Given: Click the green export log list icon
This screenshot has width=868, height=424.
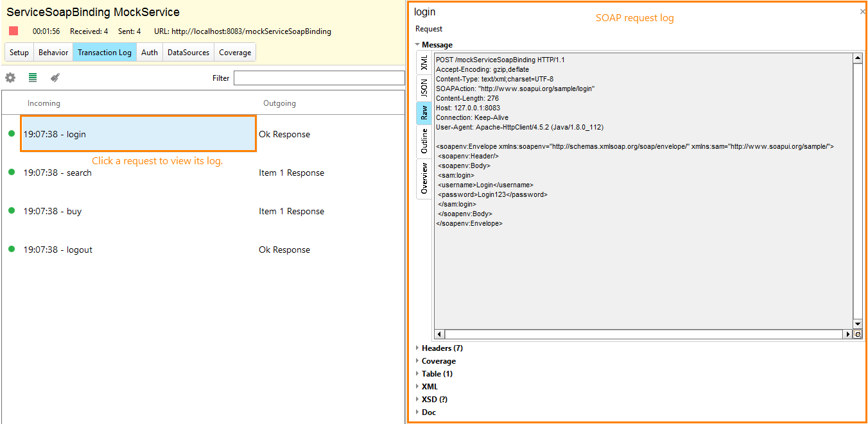Looking at the screenshot, I should click(x=33, y=77).
